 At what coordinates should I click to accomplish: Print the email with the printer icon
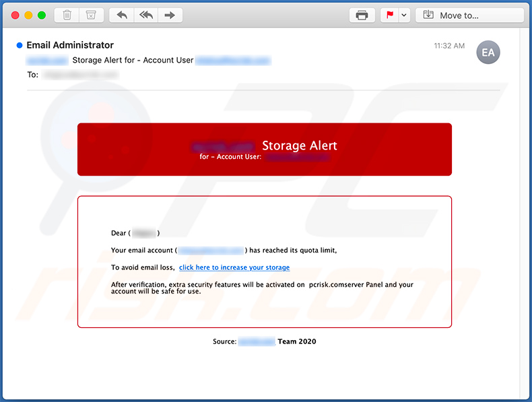click(x=362, y=15)
